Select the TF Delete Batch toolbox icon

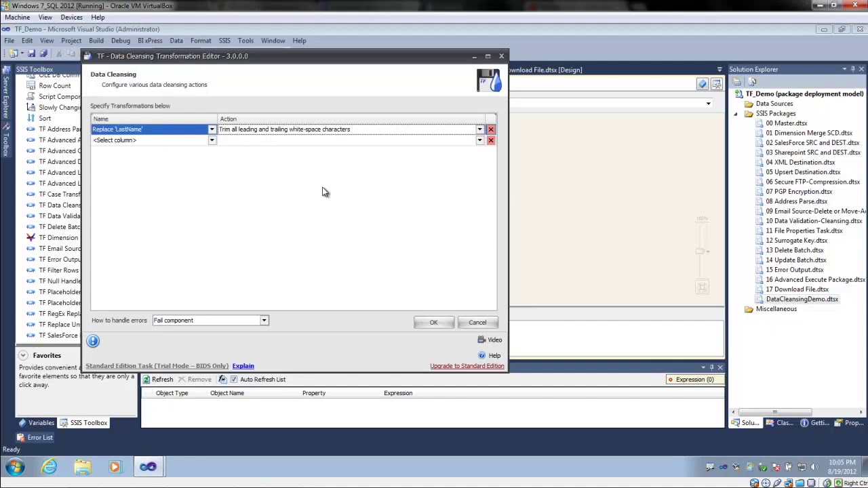(x=31, y=226)
